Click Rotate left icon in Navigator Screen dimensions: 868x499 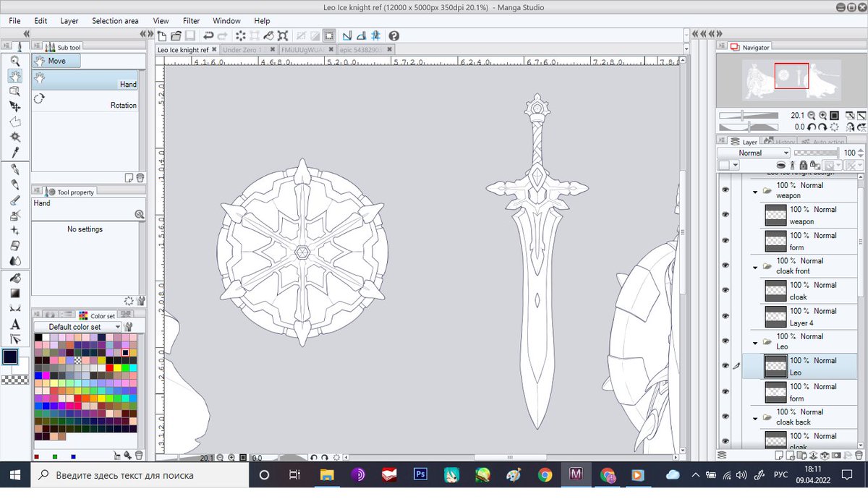(x=812, y=127)
